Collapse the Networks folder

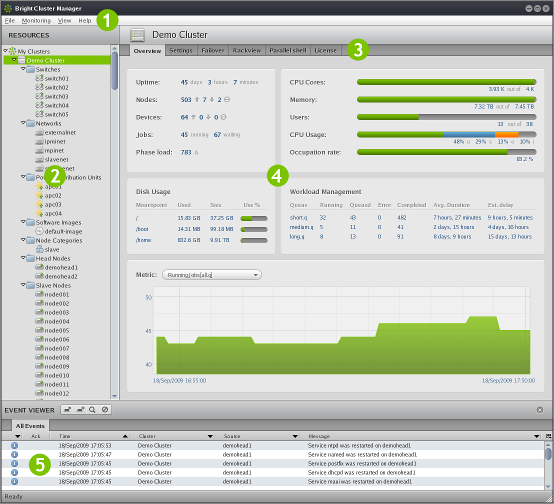click(x=23, y=123)
